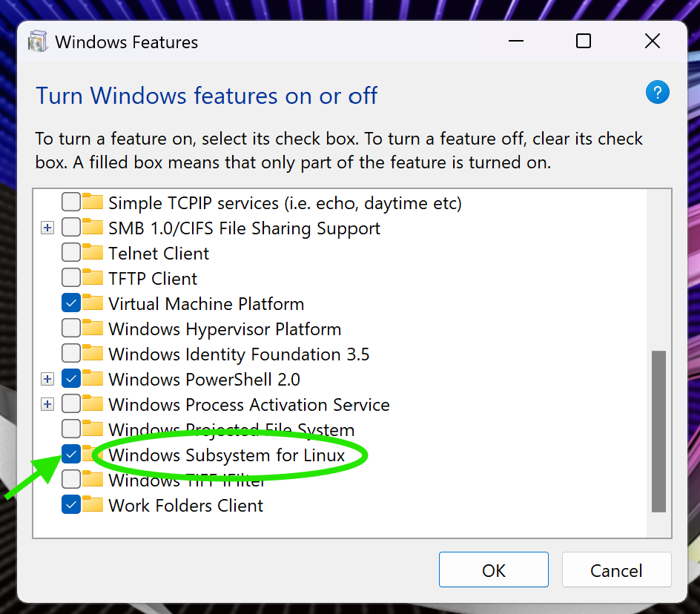The width and height of the screenshot is (700, 614).
Task: Click the Virtual Machine Platform folder icon
Action: pyautogui.click(x=93, y=303)
